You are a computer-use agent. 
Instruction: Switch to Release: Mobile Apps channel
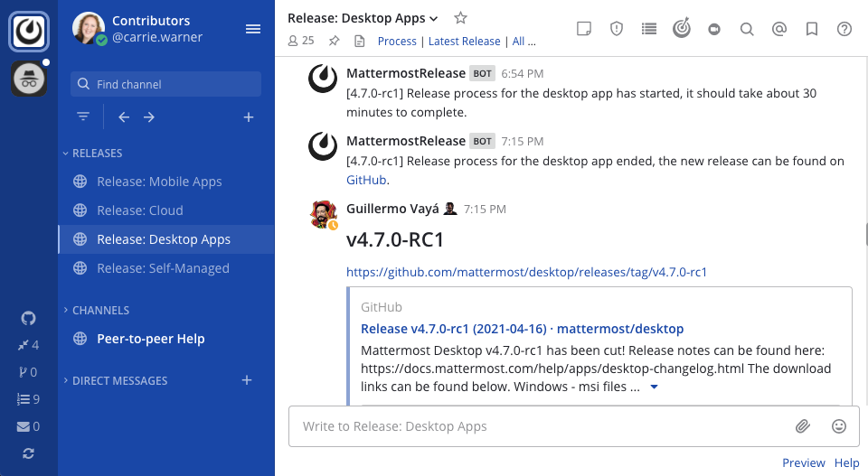click(159, 182)
